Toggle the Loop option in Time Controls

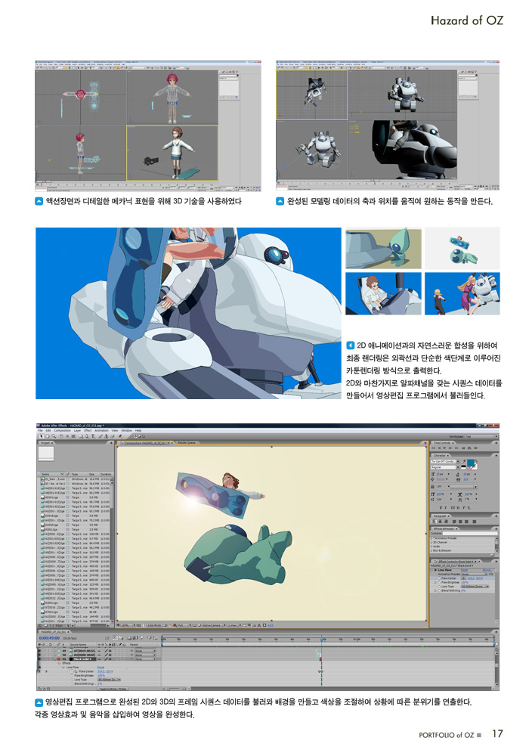point(469,448)
